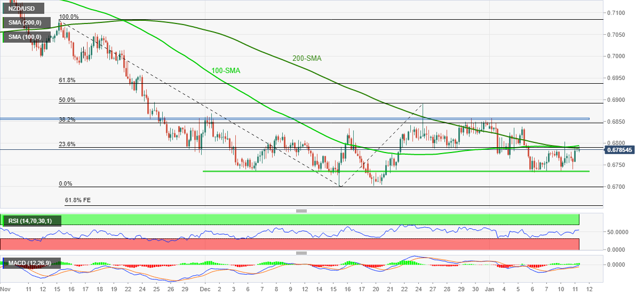Open the RSI (14,70,30,1) indicator label
The width and height of the screenshot is (644, 296).
point(31,220)
